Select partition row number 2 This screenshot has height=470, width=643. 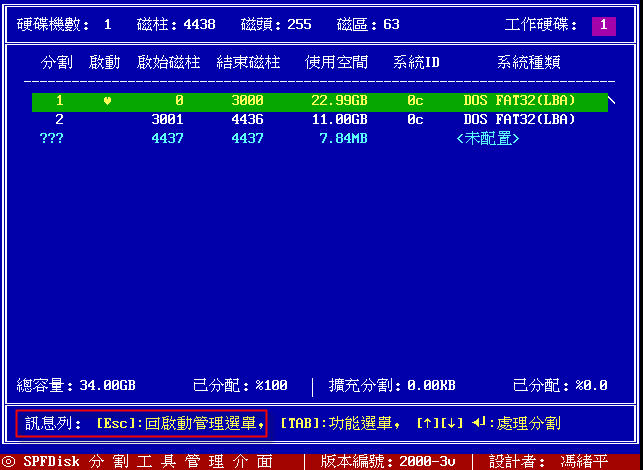tap(320, 120)
